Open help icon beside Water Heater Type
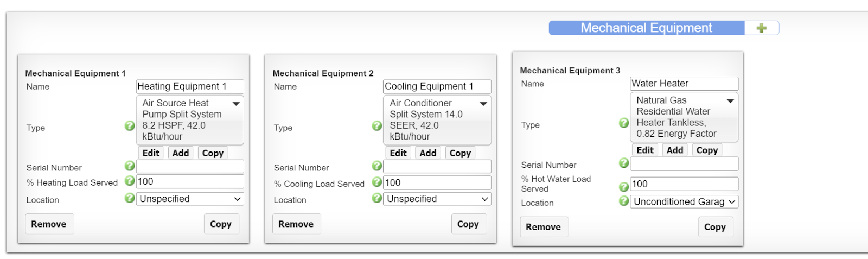Screen dimensions: 868x259 click(x=624, y=123)
